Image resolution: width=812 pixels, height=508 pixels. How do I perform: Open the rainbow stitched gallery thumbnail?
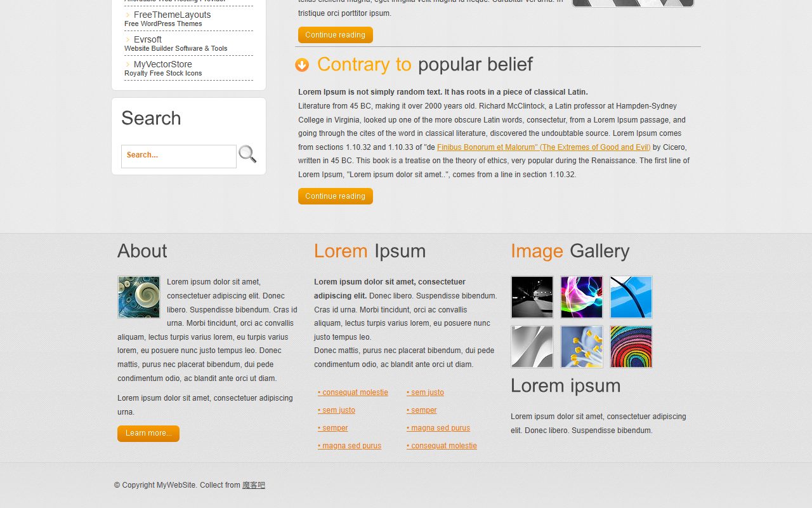tap(631, 347)
